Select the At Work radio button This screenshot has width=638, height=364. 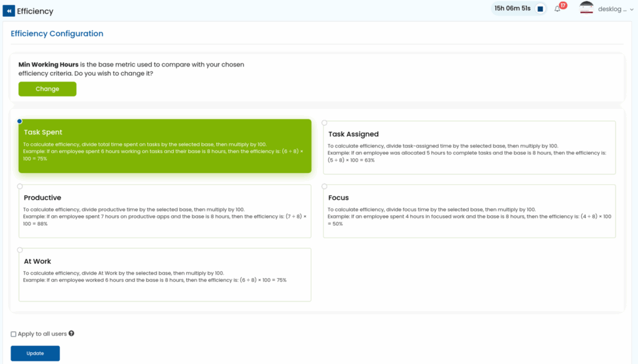pyautogui.click(x=20, y=250)
